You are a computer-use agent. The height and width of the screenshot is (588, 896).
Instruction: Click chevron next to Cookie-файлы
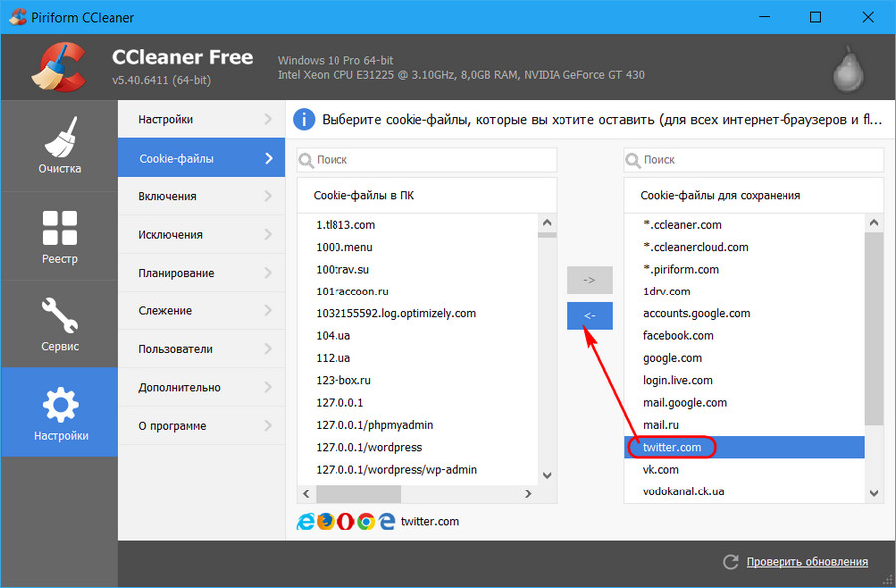pyautogui.click(x=269, y=158)
